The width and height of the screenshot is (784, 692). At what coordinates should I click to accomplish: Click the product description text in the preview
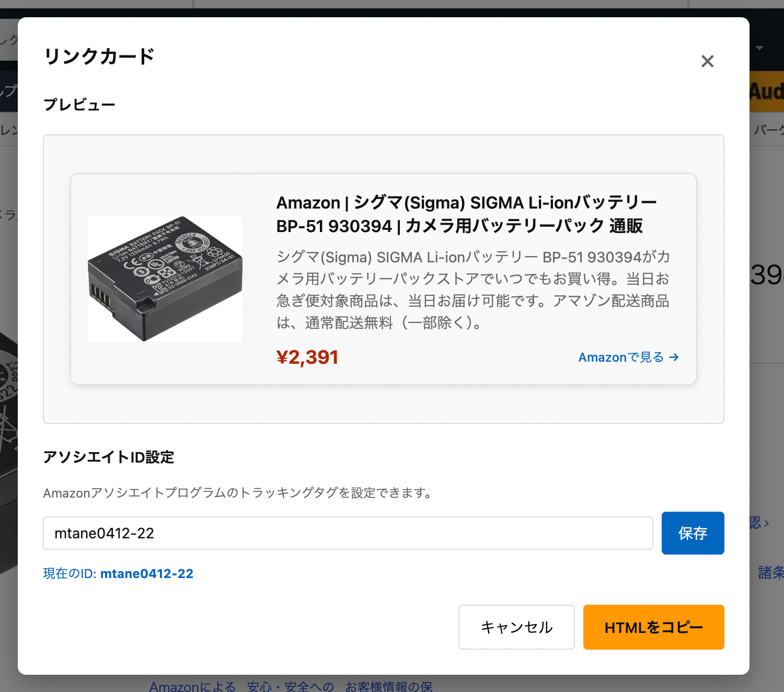[x=473, y=290]
